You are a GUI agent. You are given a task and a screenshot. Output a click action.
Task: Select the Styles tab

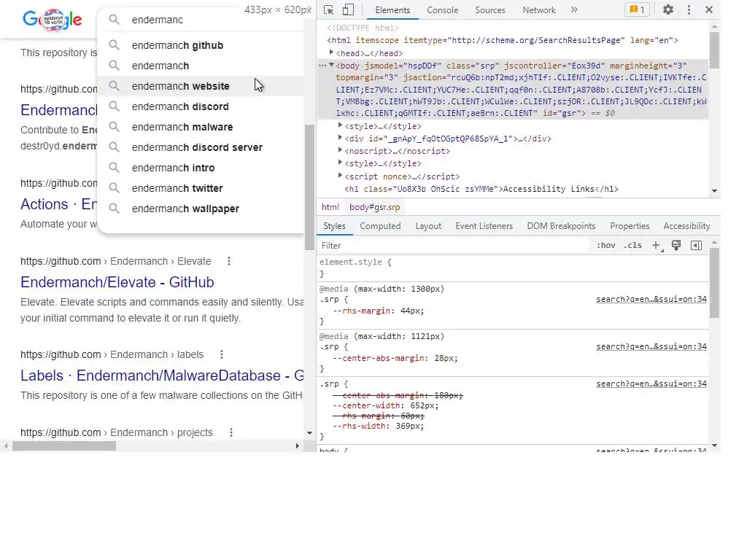(x=334, y=226)
